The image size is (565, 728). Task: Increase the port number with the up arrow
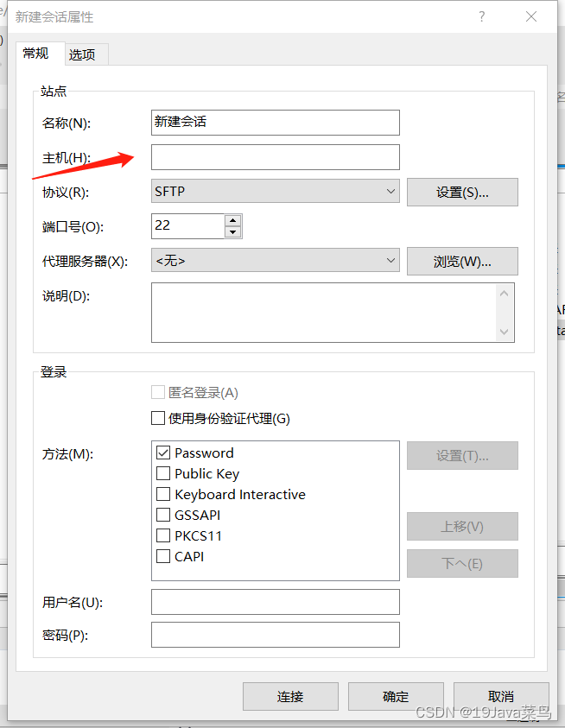tap(232, 220)
